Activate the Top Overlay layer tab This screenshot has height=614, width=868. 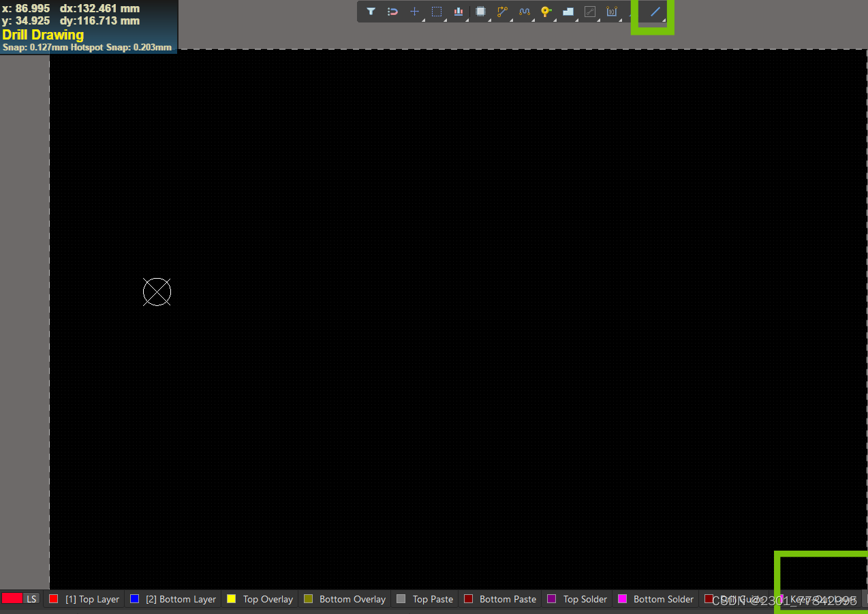point(260,599)
